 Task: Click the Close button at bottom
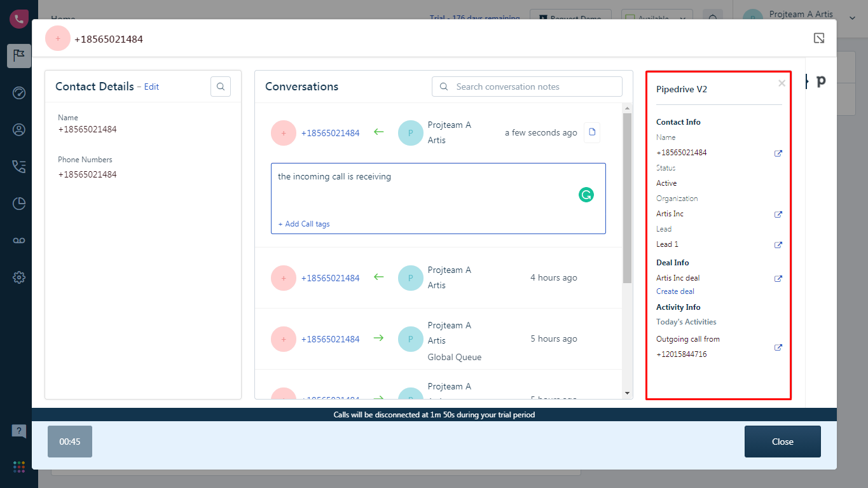pos(783,442)
